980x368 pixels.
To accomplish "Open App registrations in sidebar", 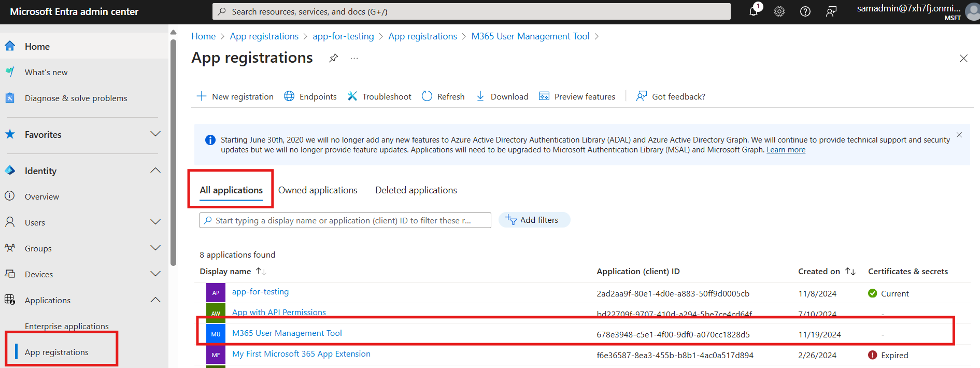I will point(56,352).
